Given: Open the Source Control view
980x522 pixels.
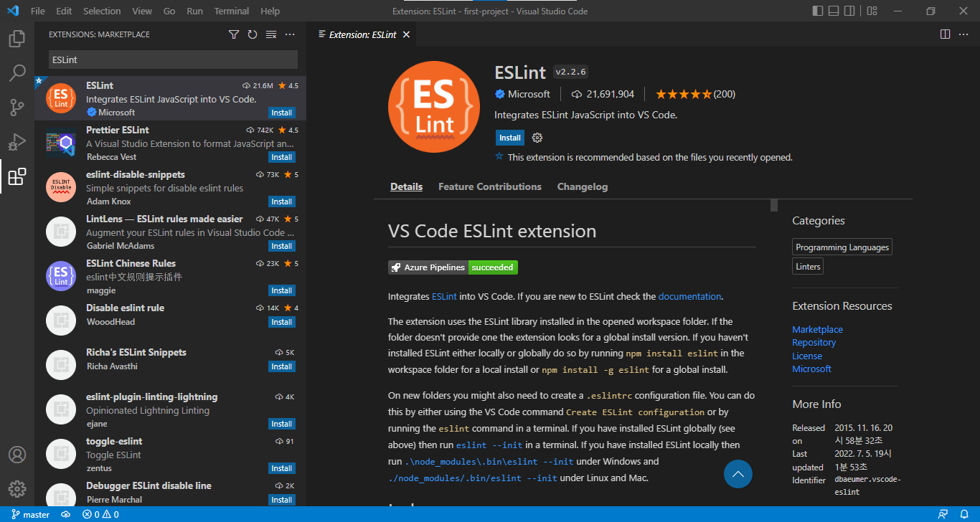Looking at the screenshot, I should point(17,108).
